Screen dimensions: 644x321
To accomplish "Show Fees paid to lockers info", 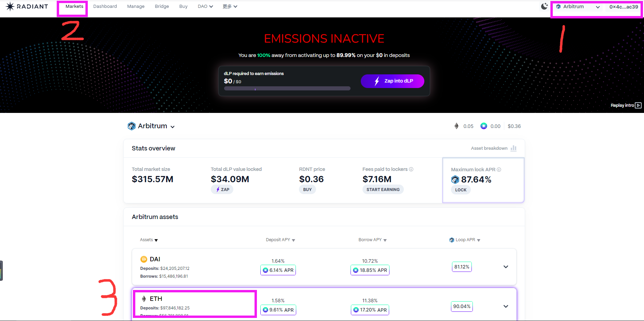I will pos(411,169).
